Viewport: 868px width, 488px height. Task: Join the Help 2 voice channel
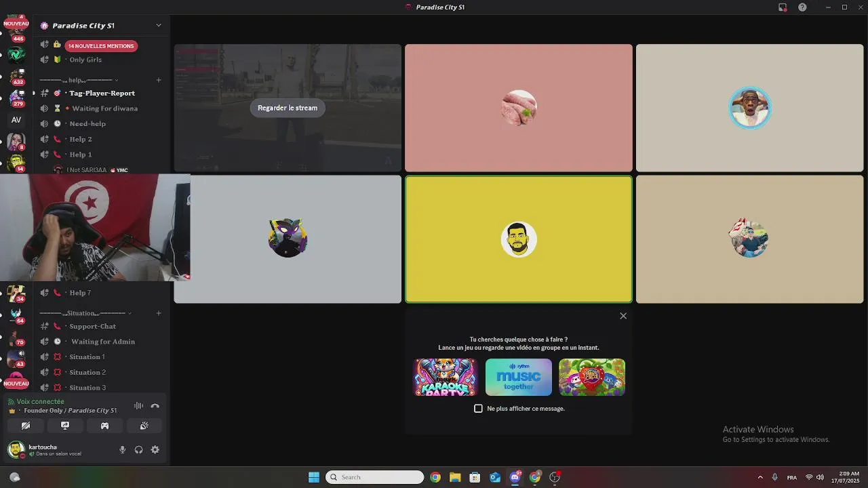(x=101, y=139)
